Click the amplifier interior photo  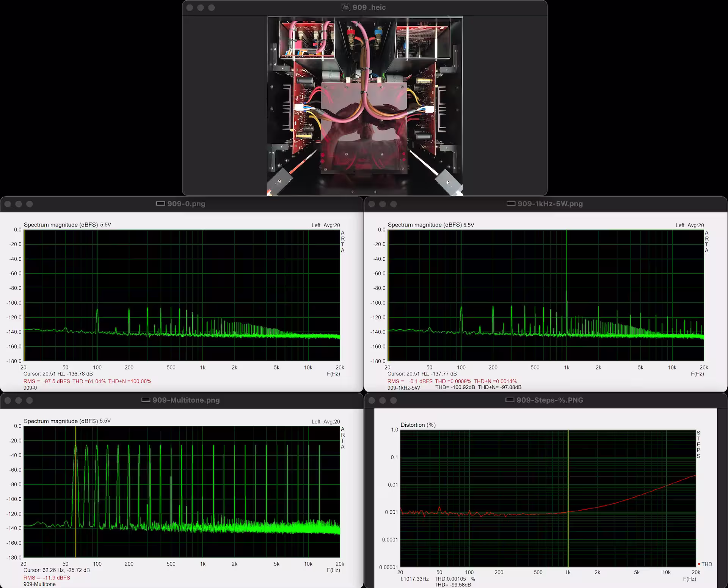click(364, 105)
